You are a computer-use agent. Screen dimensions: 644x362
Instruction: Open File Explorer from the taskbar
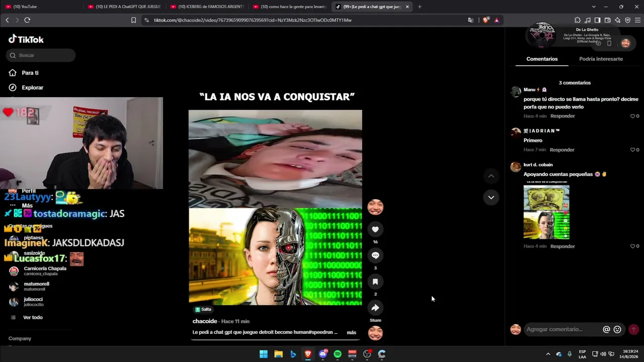tap(278, 354)
